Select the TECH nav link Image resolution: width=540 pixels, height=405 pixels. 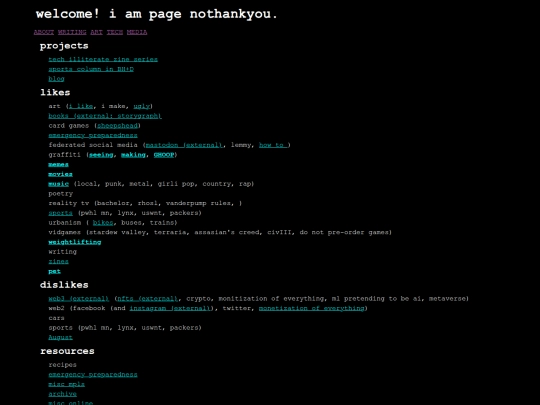click(x=115, y=32)
